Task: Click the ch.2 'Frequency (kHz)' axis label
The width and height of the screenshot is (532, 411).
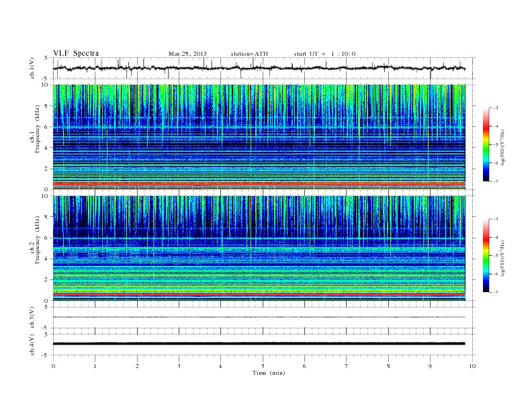Action: click(x=38, y=240)
